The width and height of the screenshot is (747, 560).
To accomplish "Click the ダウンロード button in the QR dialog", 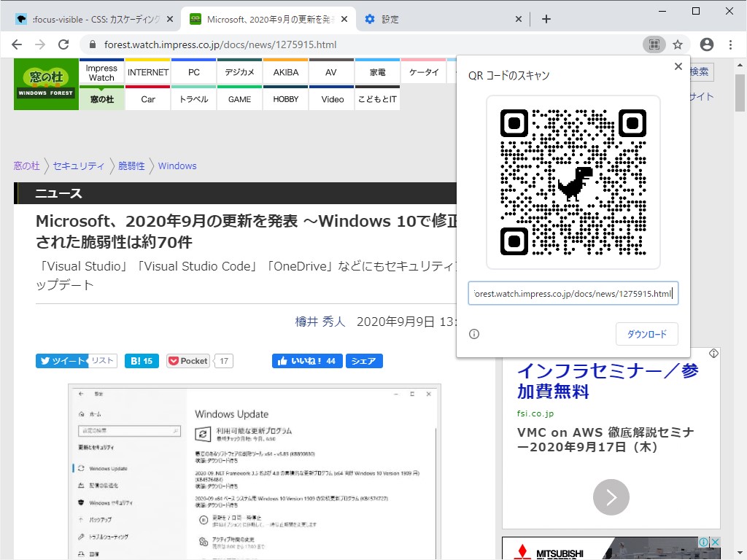I will click(647, 334).
